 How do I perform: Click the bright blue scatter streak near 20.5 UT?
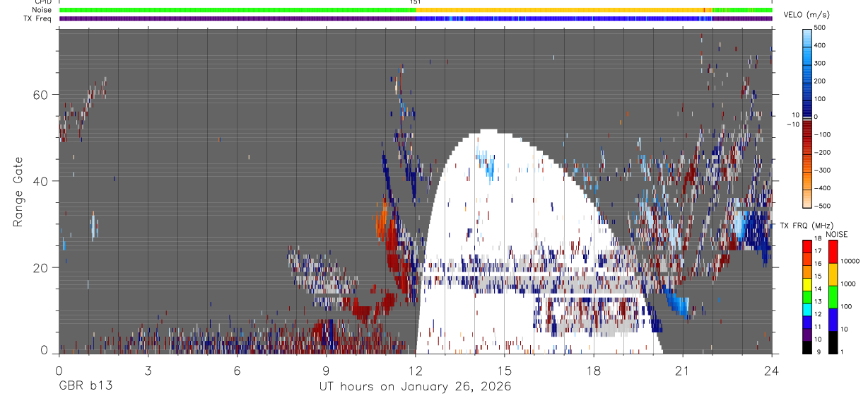[x=676, y=302]
